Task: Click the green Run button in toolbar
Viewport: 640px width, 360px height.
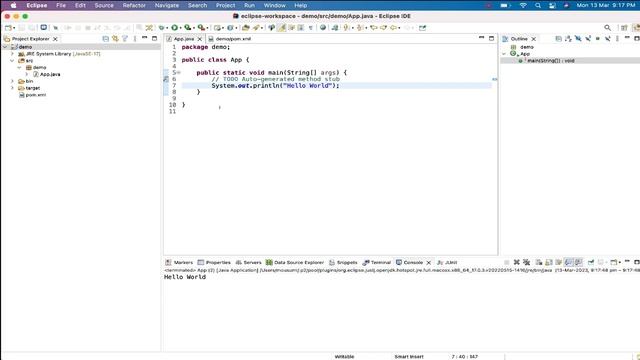Action: (x=174, y=28)
